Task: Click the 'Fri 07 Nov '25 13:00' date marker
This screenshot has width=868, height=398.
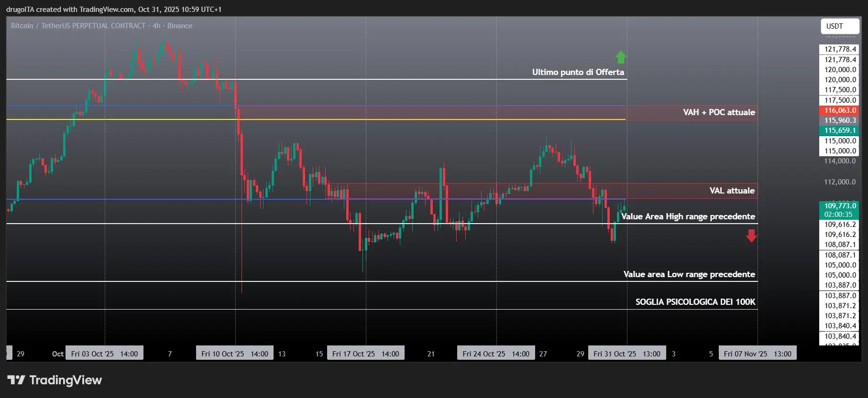Action: point(758,354)
